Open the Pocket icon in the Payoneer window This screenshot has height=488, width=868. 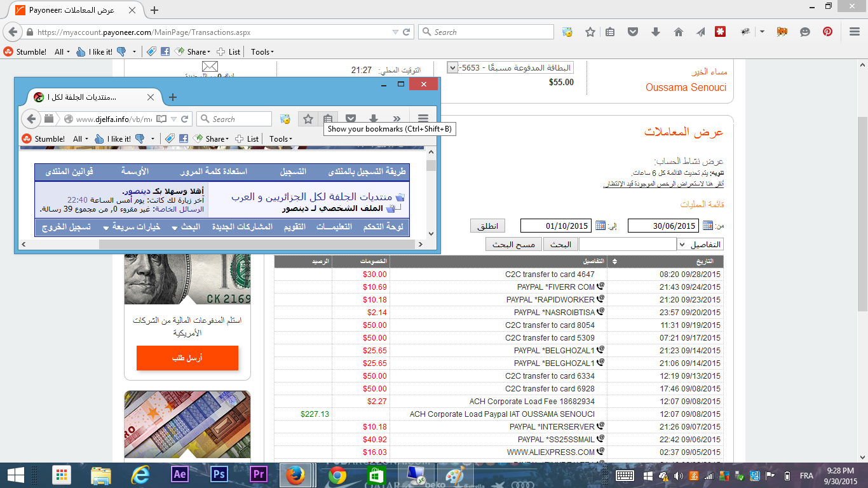point(633,32)
